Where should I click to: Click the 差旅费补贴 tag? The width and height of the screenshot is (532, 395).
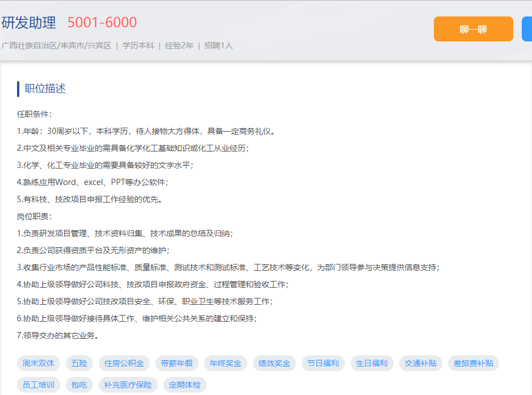point(474,363)
